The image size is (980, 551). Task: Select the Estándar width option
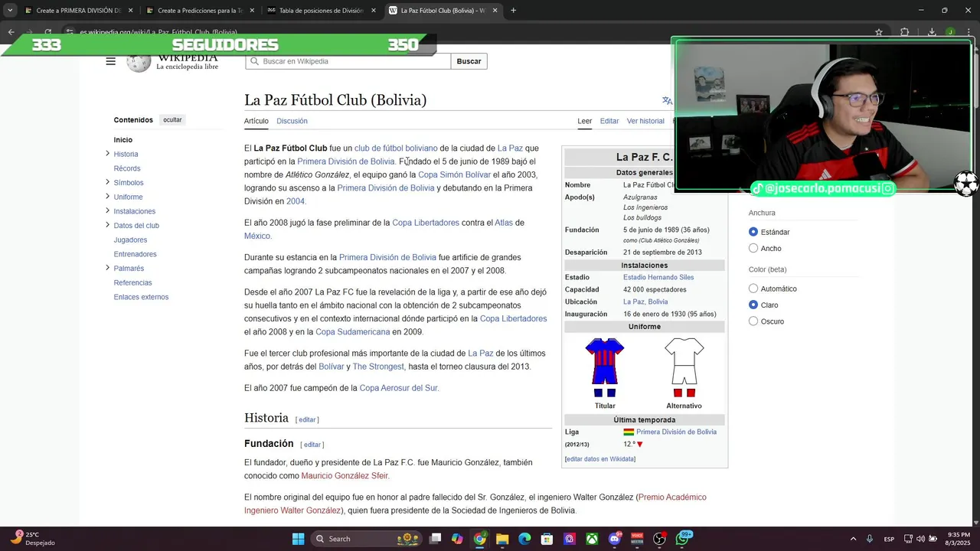(753, 232)
